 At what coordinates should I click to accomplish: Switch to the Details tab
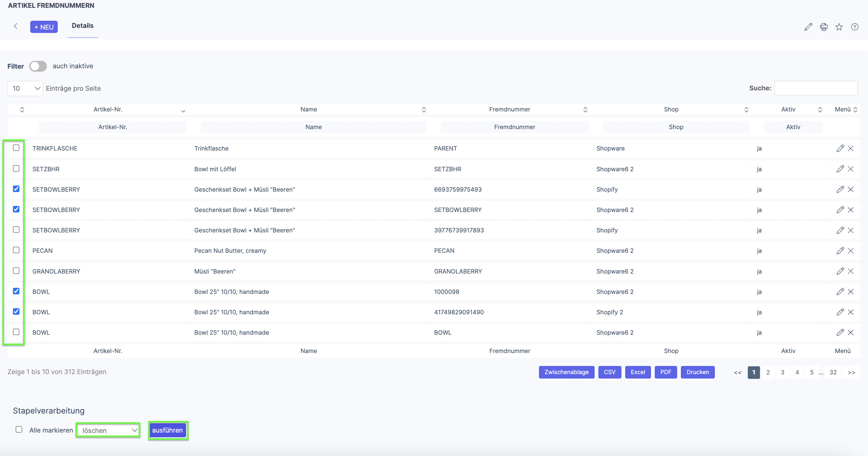(x=83, y=26)
